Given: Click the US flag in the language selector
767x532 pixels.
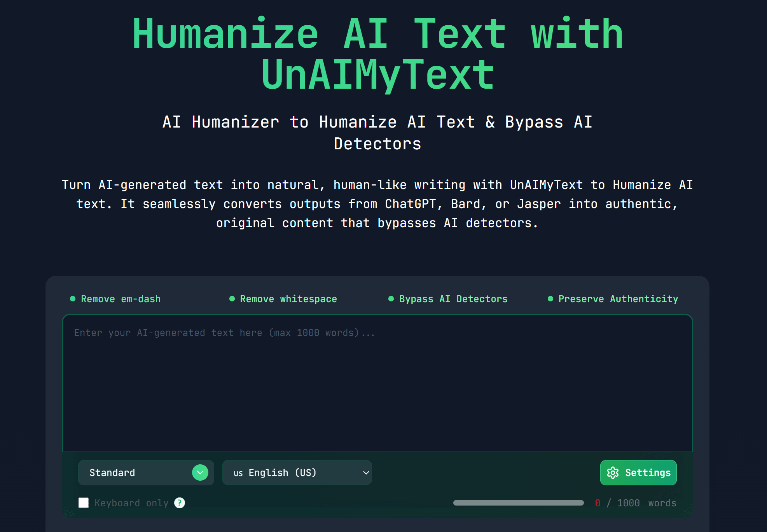Looking at the screenshot, I should click(x=238, y=472).
